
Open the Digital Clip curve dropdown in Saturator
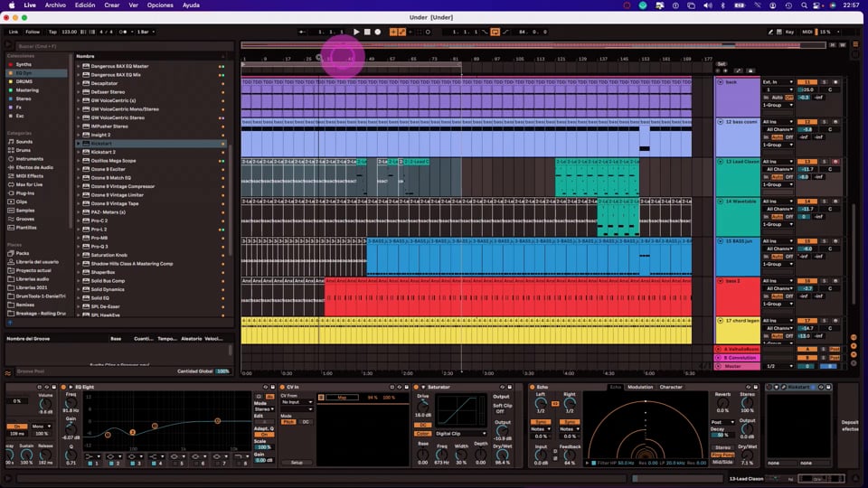coord(461,434)
